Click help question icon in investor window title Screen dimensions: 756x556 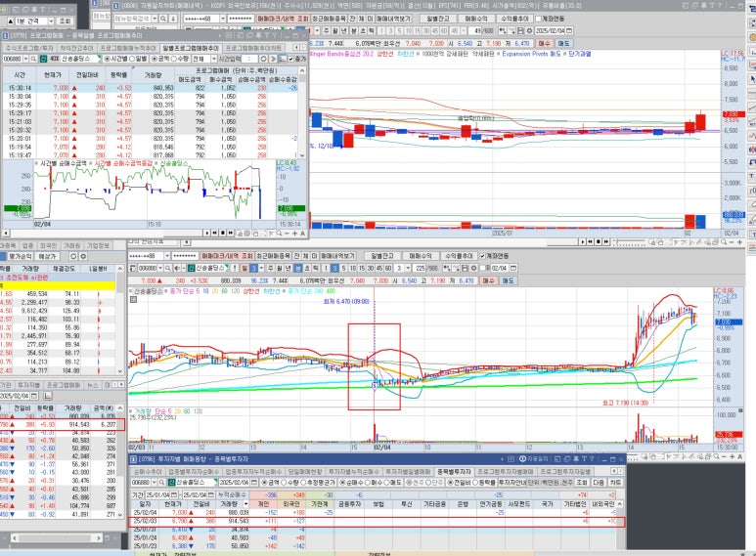click(592, 459)
